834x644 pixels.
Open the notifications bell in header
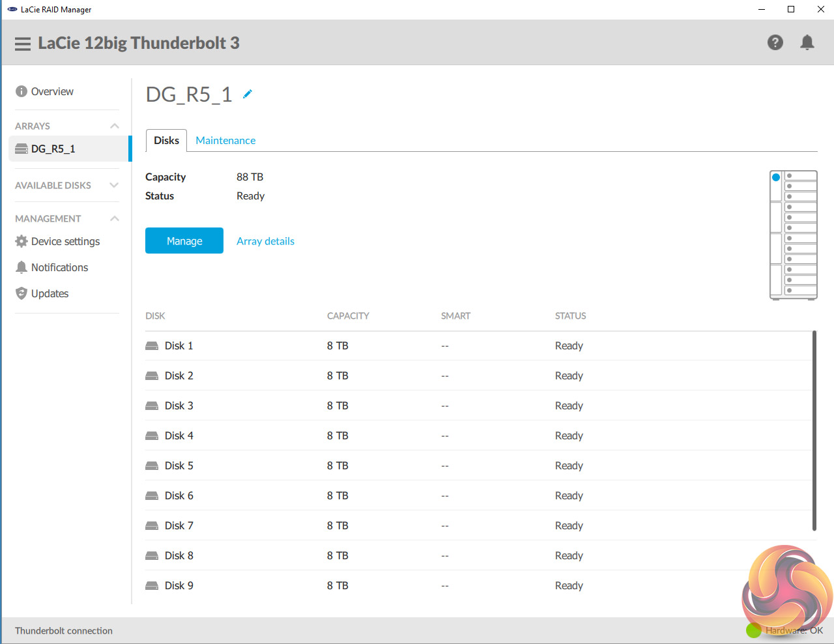(807, 42)
